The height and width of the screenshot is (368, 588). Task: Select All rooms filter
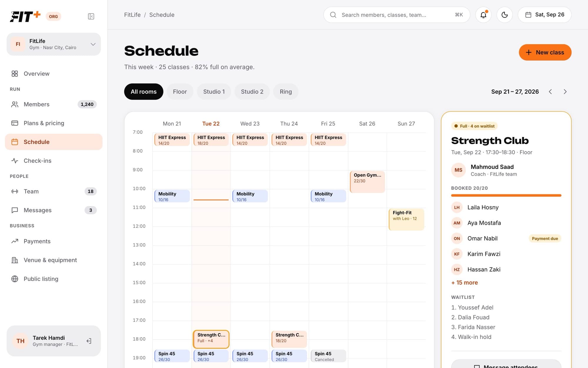[x=143, y=92]
